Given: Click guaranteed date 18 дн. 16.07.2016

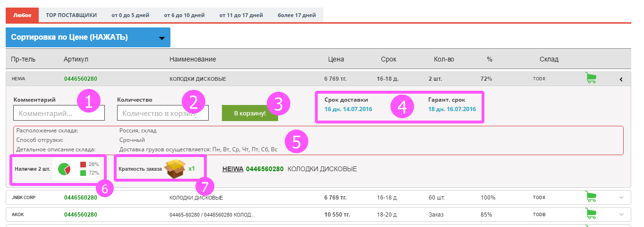Looking at the screenshot, I should [x=452, y=109].
